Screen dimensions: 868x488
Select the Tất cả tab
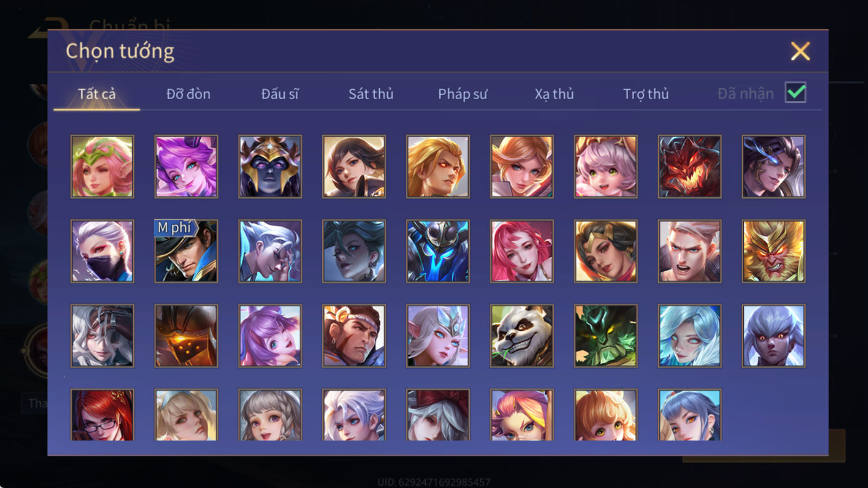click(97, 94)
